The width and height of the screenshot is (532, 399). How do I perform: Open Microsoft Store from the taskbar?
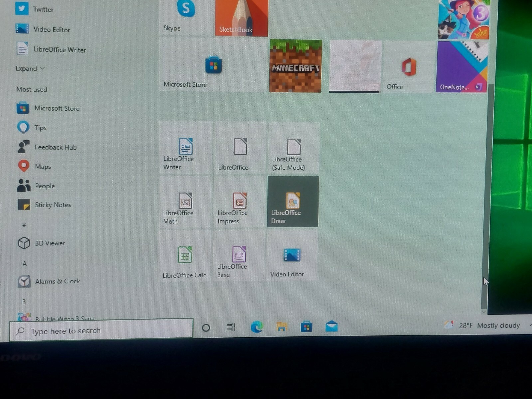point(306,327)
